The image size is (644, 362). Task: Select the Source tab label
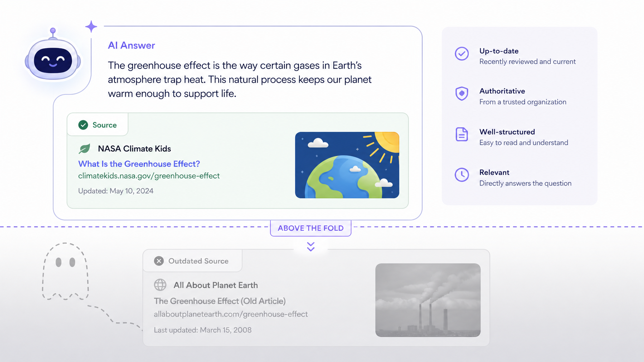105,125
